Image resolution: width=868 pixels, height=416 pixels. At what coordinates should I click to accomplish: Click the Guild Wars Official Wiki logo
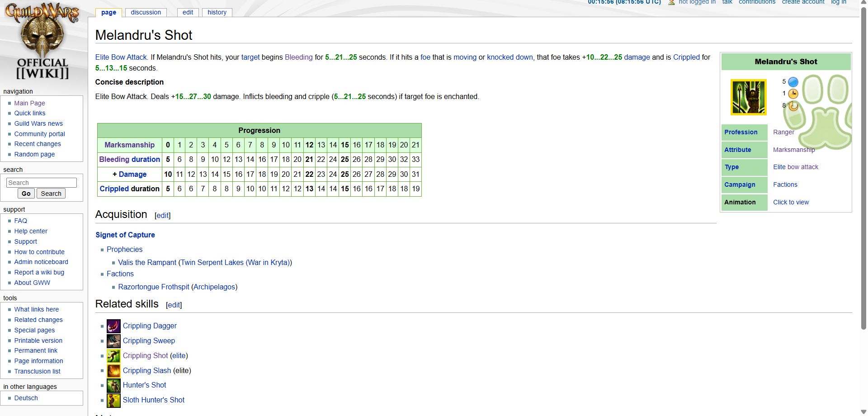(42, 41)
